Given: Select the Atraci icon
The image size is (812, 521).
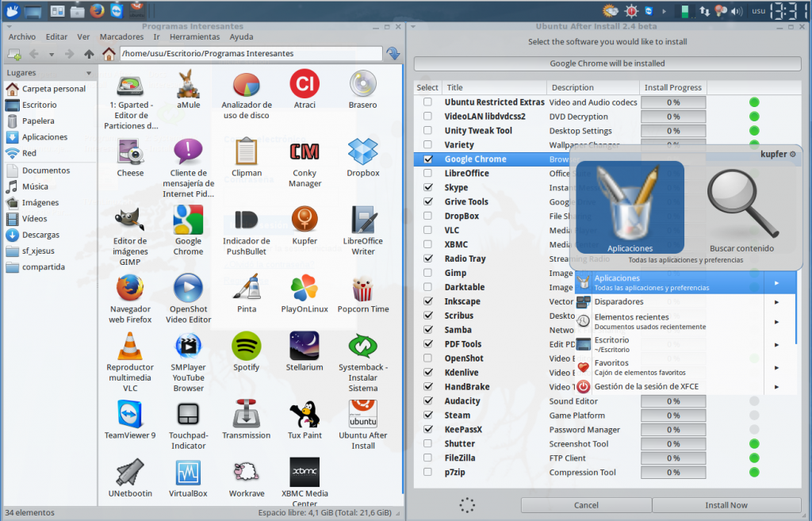Looking at the screenshot, I should (x=304, y=84).
